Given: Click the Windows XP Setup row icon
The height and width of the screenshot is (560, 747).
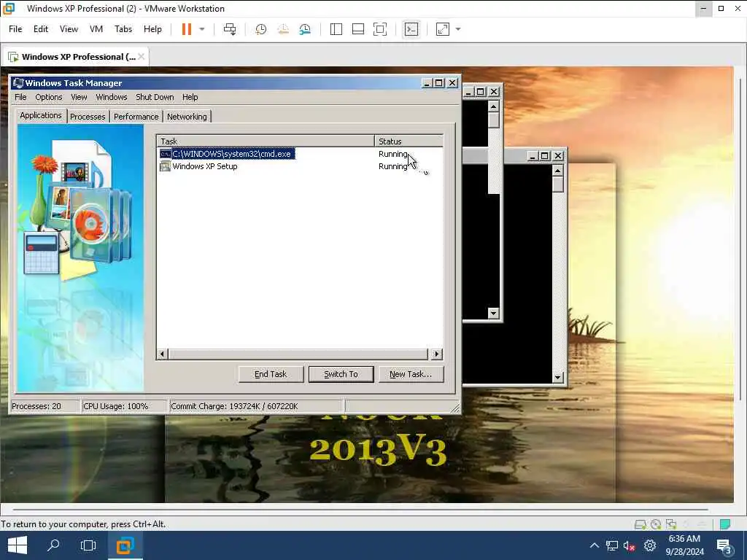Looking at the screenshot, I should click(165, 166).
